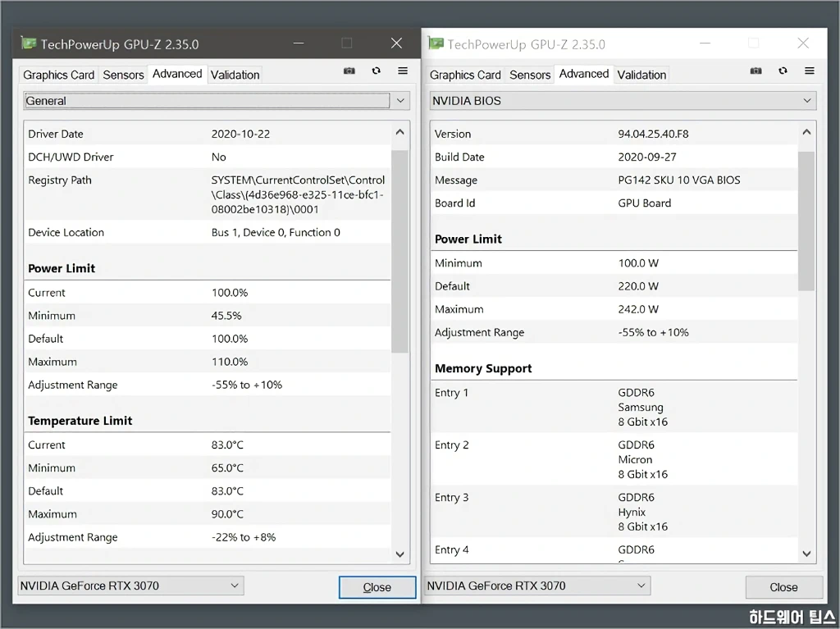Click the Hynix text under Entry 3
The image size is (840, 629).
pos(632,513)
